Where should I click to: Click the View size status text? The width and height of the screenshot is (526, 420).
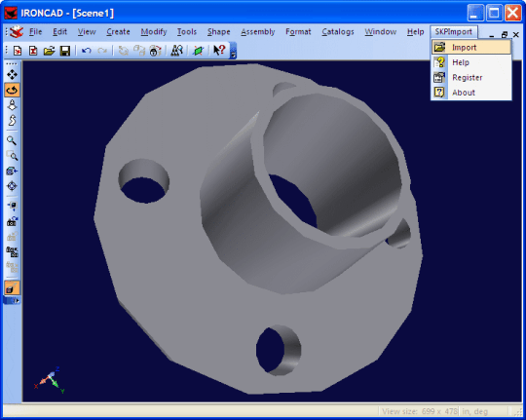coord(420,411)
